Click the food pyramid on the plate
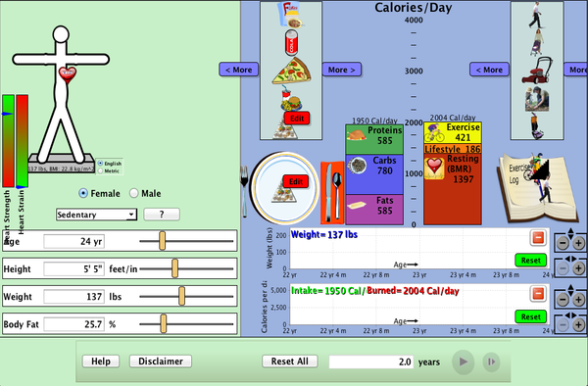Screen dimensions: 588x386 click(284, 192)
